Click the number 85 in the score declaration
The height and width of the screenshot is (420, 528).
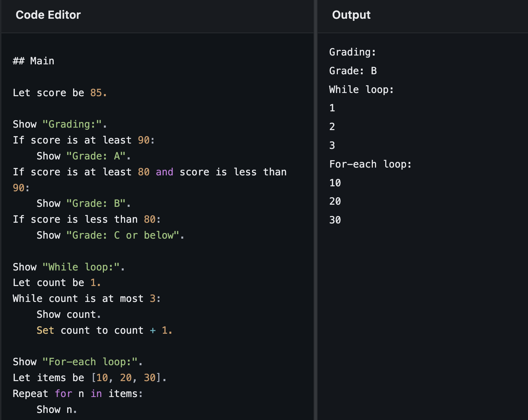[x=96, y=93]
